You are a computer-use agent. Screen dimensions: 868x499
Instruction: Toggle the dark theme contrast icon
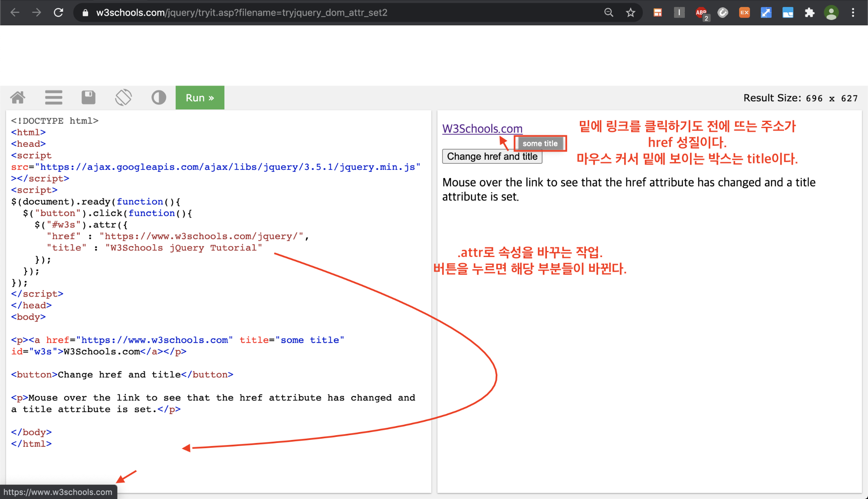[x=159, y=97]
